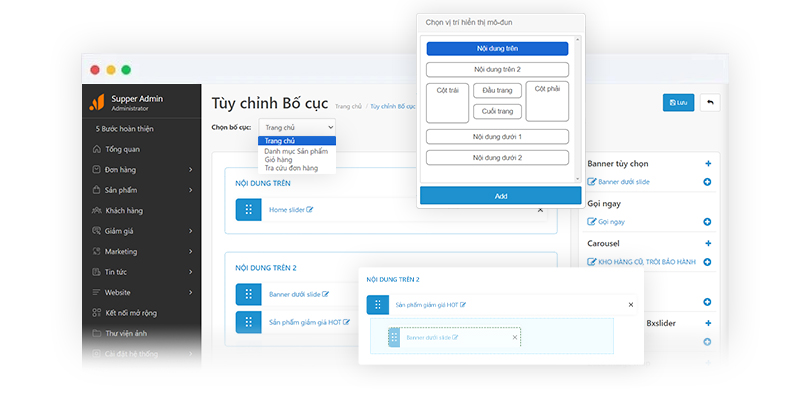Viewport: 811px width, 402px height.
Task: Click the Giảm giá sidebar icon
Action: [x=96, y=231]
